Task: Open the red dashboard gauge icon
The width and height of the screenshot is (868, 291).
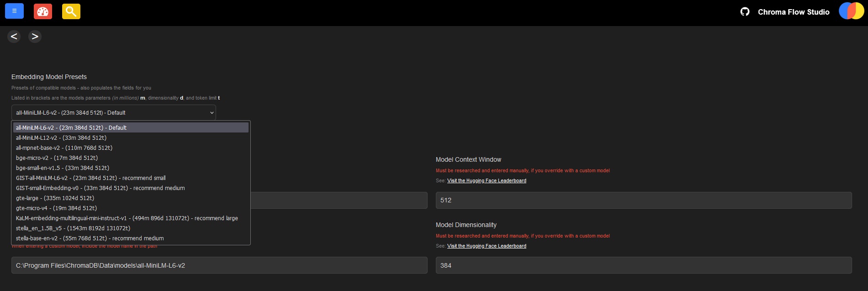Action: [x=43, y=11]
